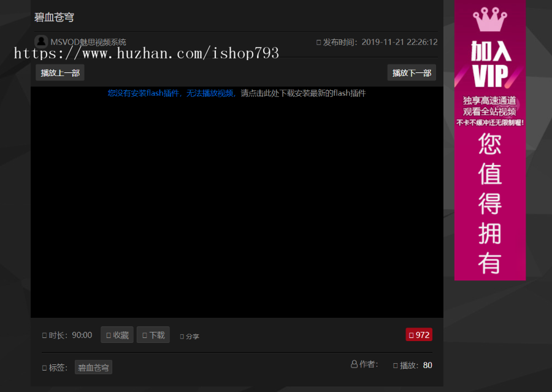Click the 碧血苍穹 video title

click(54, 17)
